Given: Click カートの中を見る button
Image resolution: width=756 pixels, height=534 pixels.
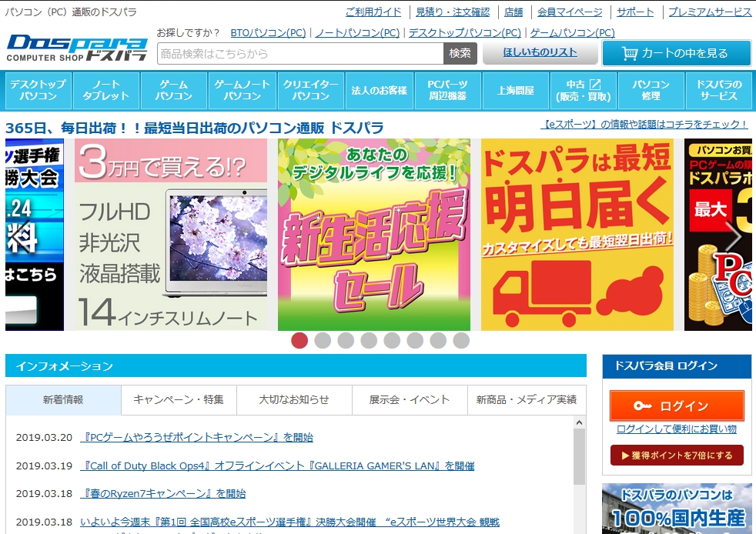Looking at the screenshot, I should point(677,53).
